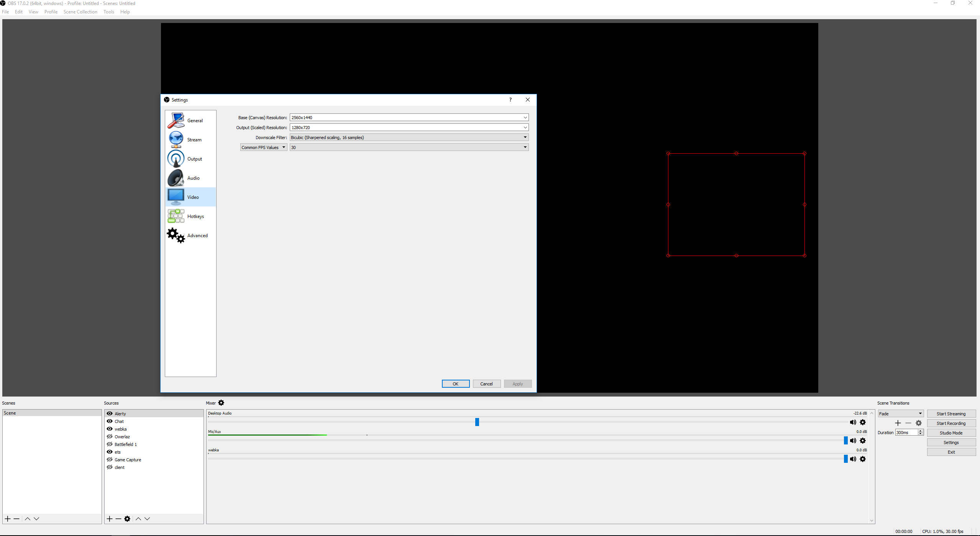
Task: Click the Start Recording button
Action: [951, 423]
